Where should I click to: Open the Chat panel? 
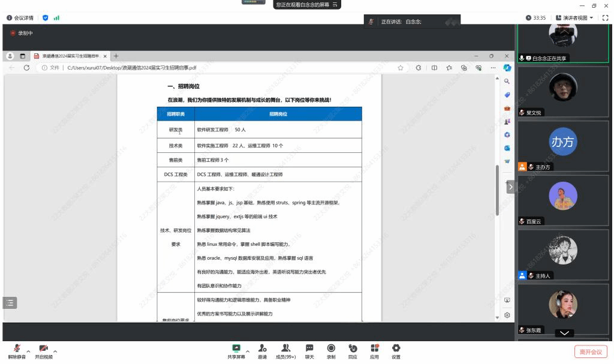pyautogui.click(x=309, y=351)
